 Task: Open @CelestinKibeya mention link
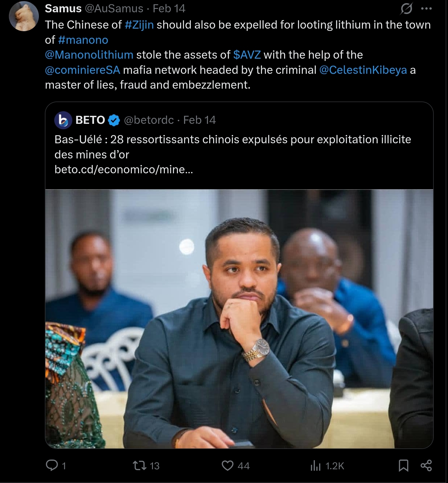363,70
